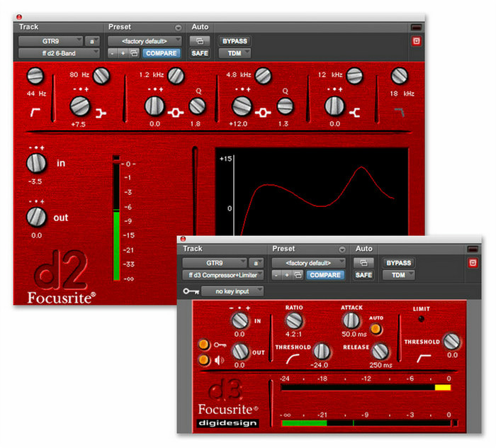496x448 pixels.
Task: Click the BYPASS button in d2 window
Action: click(235, 41)
